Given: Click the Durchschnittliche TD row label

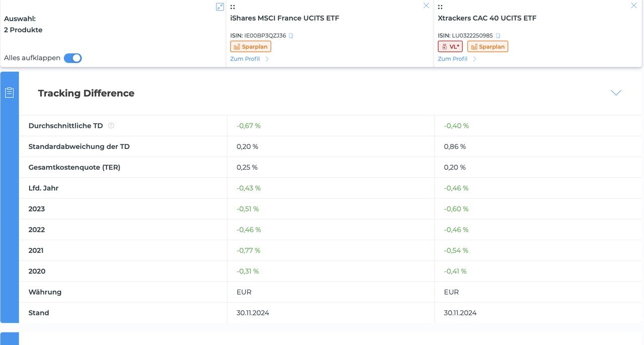Looking at the screenshot, I should pos(65,125).
